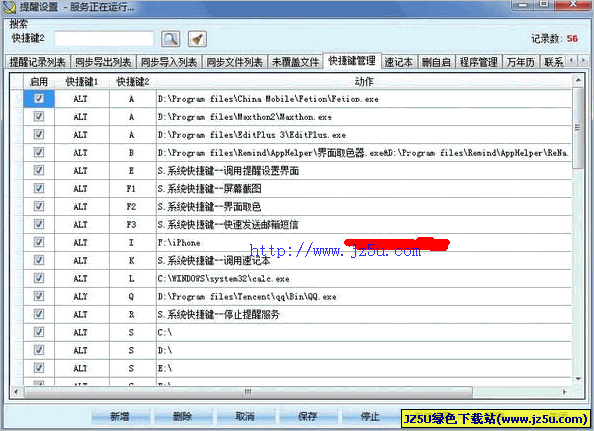594x431 pixels.
Task: Click the 快捷键2 search input field
Action: click(104, 39)
